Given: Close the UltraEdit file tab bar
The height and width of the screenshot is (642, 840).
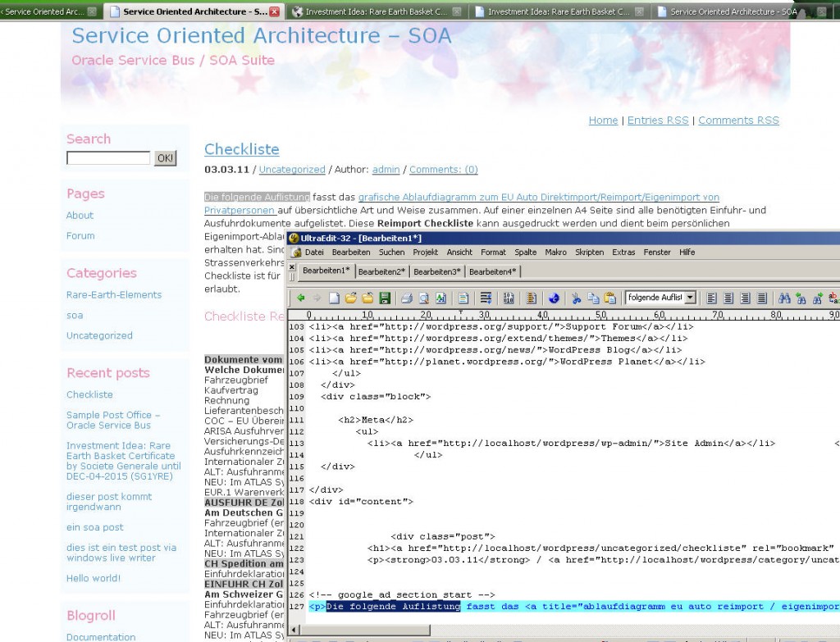Looking at the screenshot, I should [x=291, y=266].
